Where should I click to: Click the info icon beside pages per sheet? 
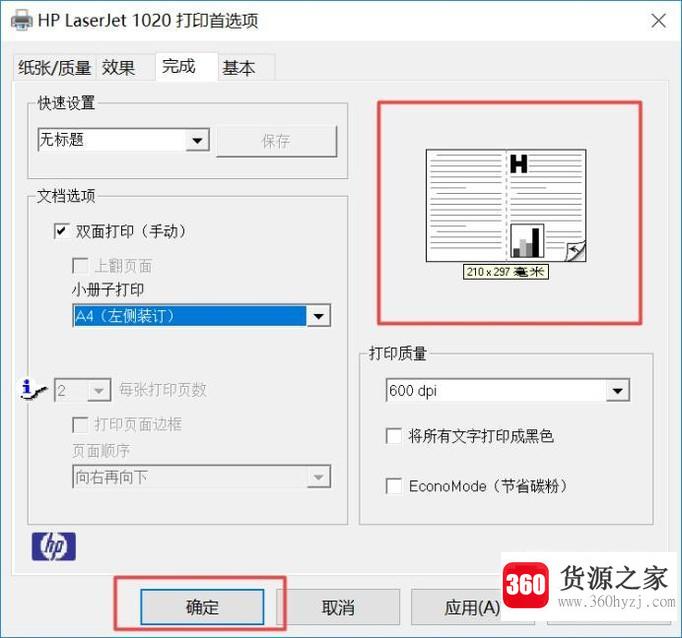[32, 389]
